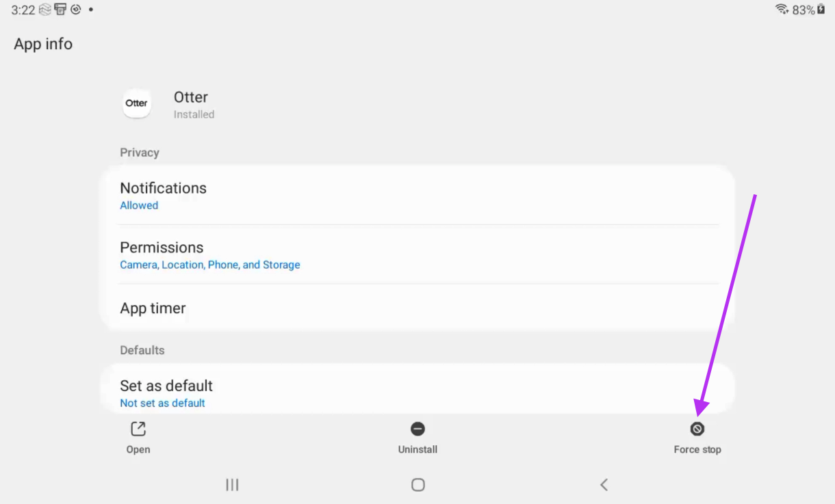The image size is (835, 504).
Task: Tap the status bar clock
Action: tap(23, 10)
